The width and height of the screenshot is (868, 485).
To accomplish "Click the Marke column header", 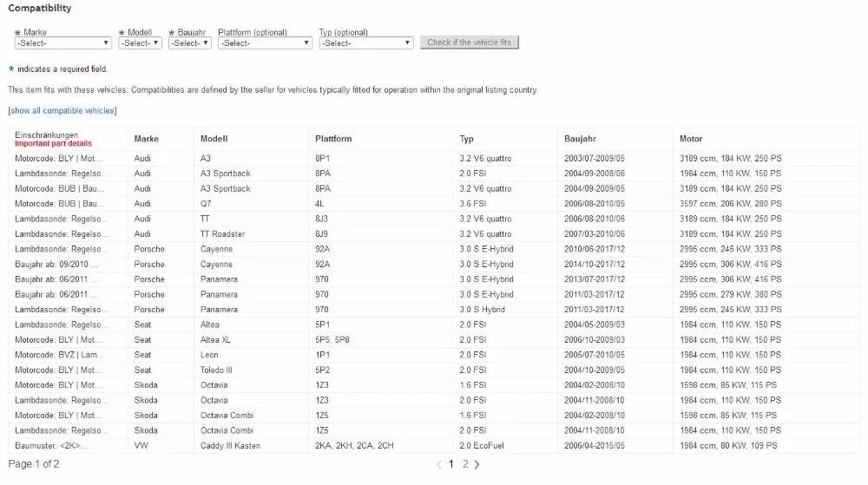I will (146, 139).
